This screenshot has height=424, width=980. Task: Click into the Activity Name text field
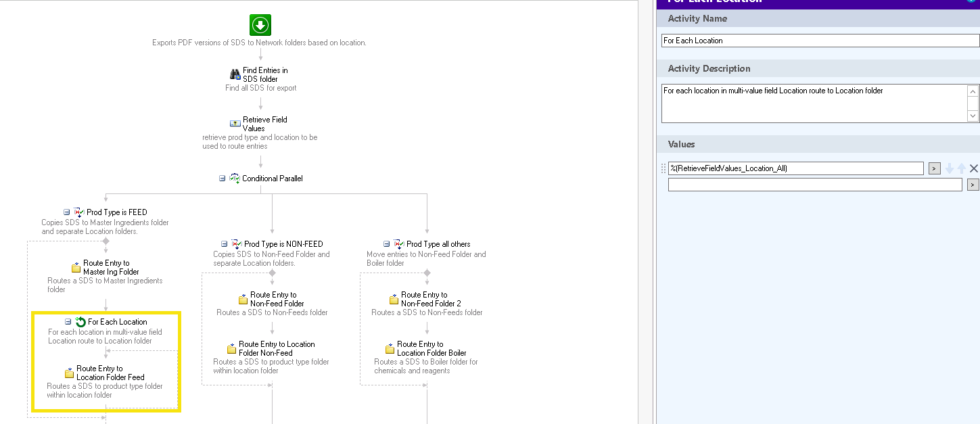tap(820, 41)
